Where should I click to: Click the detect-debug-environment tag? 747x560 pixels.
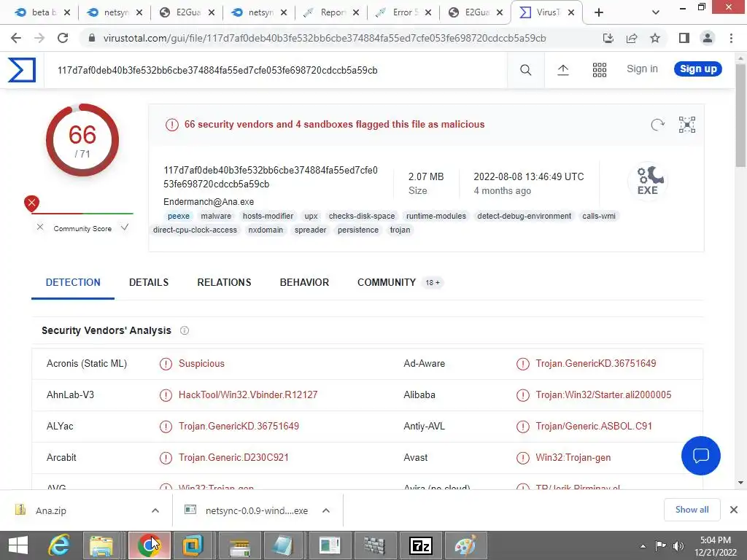tap(524, 216)
